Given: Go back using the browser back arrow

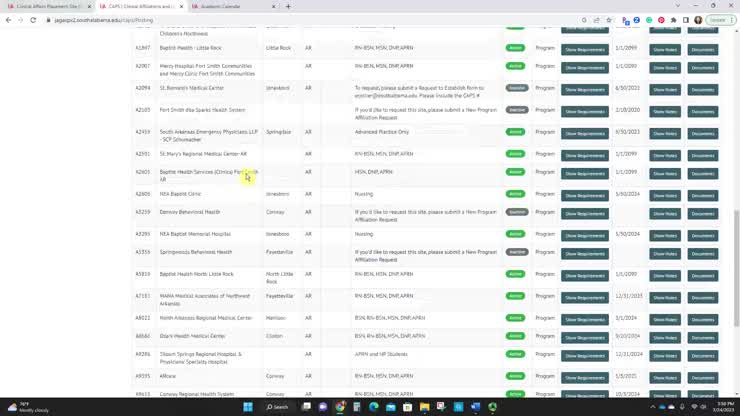Looking at the screenshot, I should pos(8,20).
